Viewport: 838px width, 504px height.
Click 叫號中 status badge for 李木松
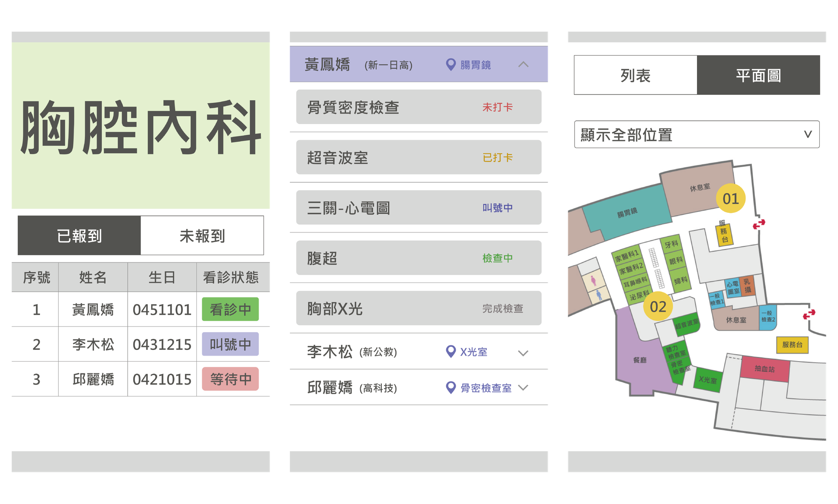click(x=230, y=344)
